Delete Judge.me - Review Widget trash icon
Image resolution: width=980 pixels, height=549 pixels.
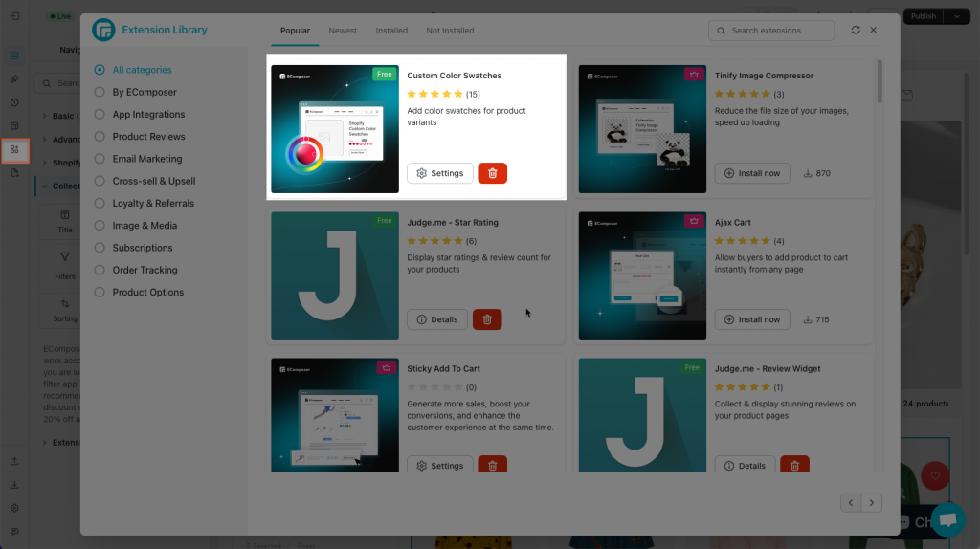tap(795, 465)
